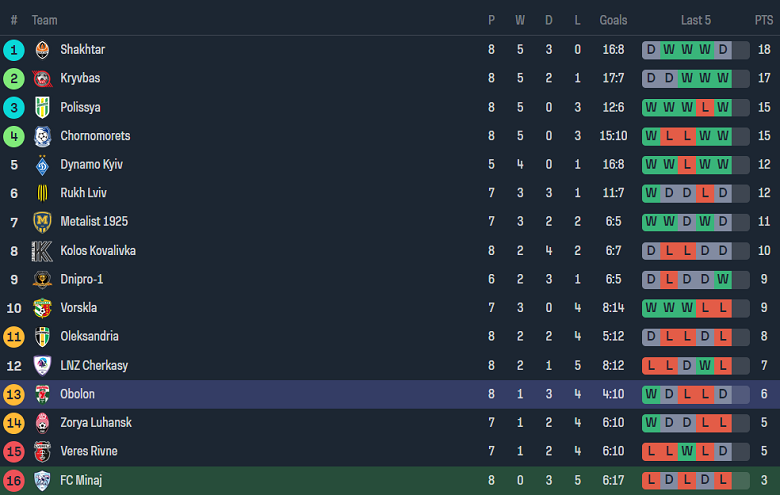Click the Team column header
The width and height of the screenshot is (780, 495).
tap(44, 20)
